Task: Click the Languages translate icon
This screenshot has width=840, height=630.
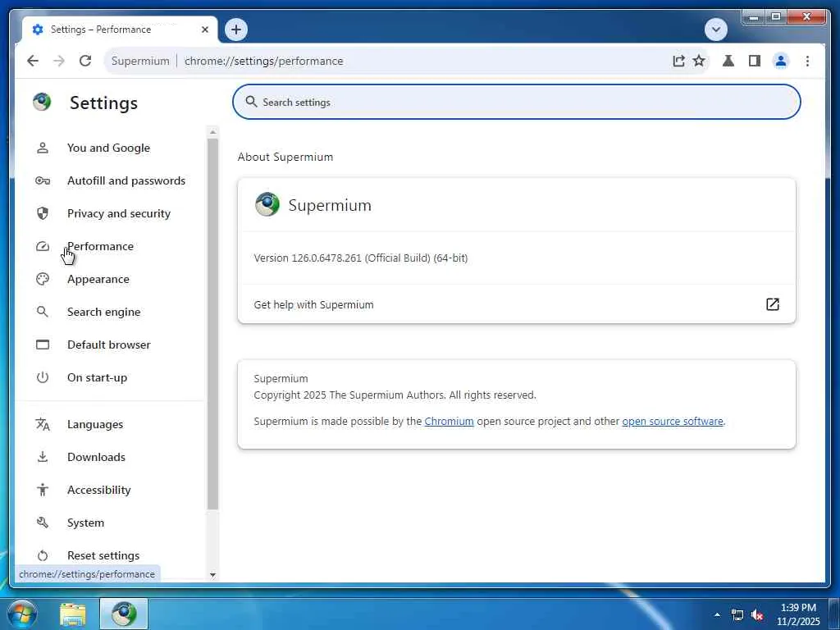Action: [x=43, y=424]
